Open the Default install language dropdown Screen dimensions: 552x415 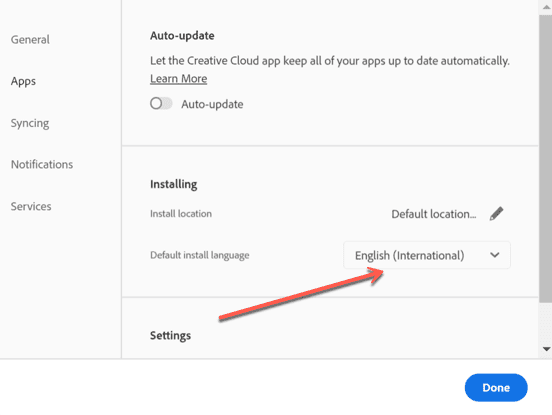pyautogui.click(x=427, y=255)
